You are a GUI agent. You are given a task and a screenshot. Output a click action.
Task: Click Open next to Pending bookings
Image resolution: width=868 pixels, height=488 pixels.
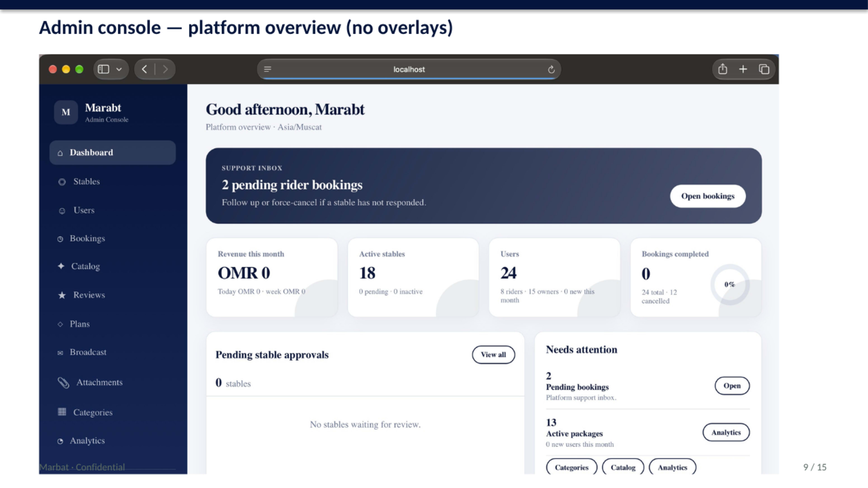click(732, 386)
